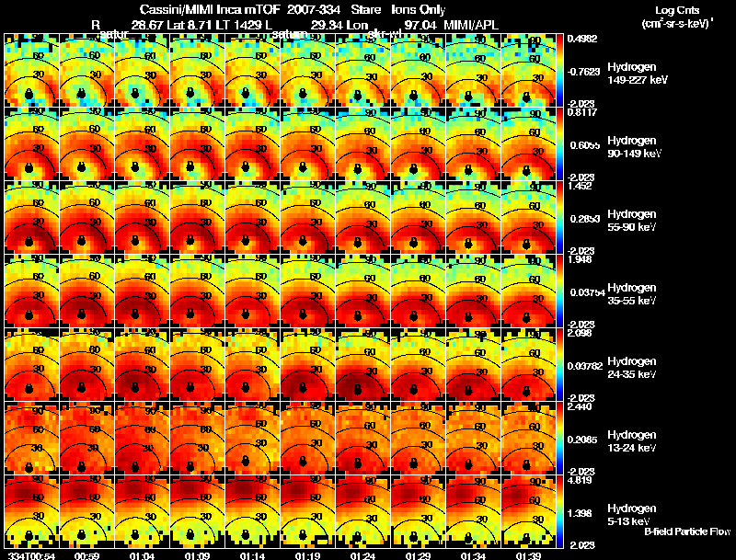Click the colorbar maximum value '4.819'
The width and height of the screenshot is (736, 560).
click(580, 480)
